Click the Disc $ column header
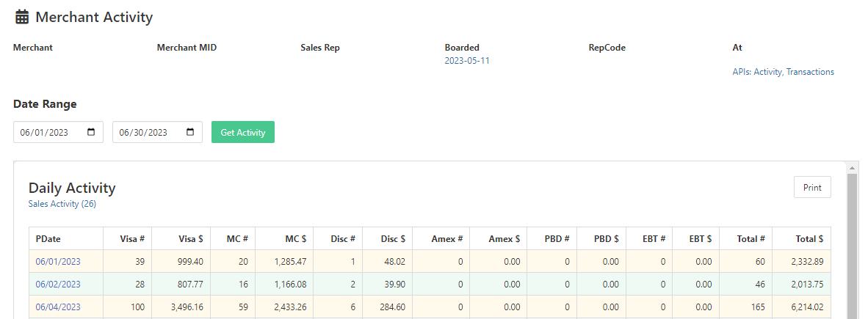Viewport: 868px width, 319px height. (x=387, y=239)
